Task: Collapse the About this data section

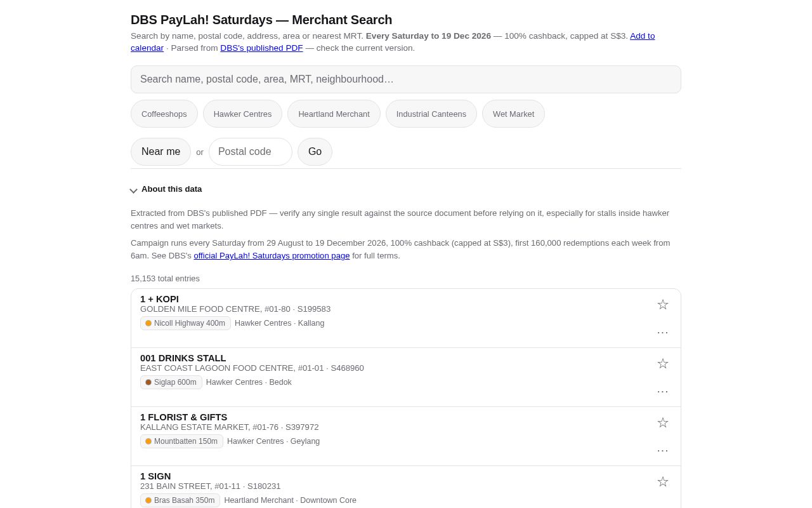Action: 166,189
